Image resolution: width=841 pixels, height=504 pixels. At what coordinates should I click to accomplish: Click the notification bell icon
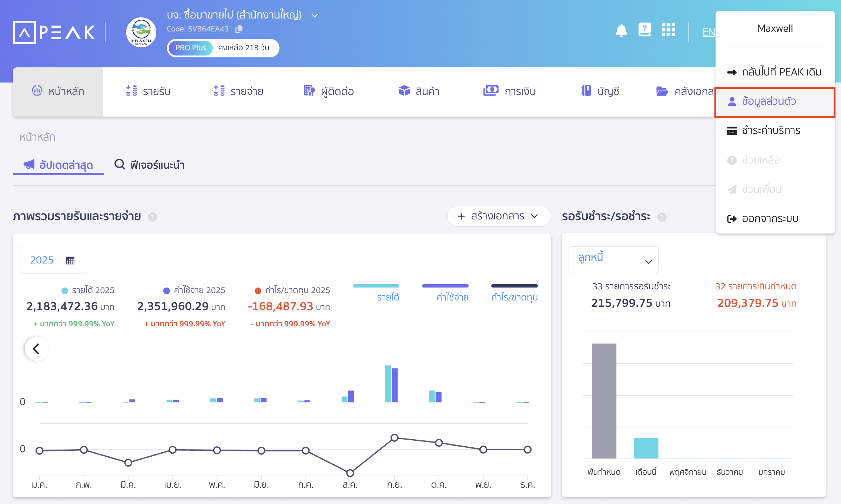pos(621,30)
